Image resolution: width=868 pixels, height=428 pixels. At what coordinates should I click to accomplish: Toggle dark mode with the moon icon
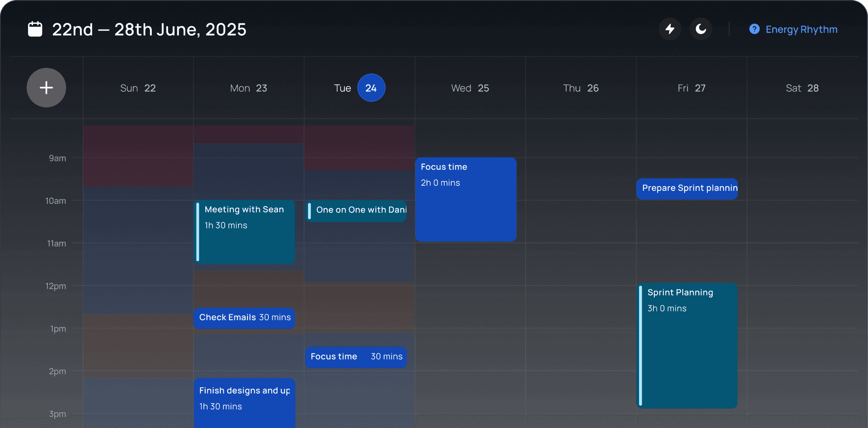click(701, 29)
